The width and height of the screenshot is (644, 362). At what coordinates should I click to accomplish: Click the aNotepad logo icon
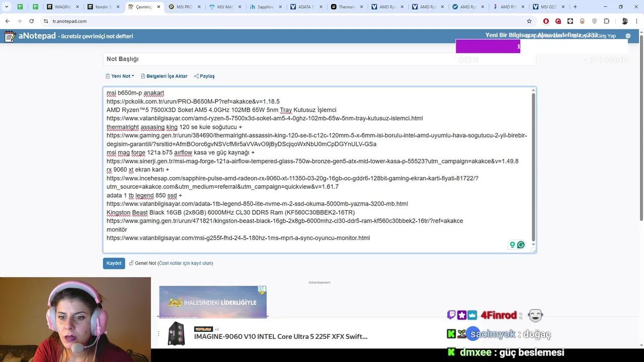click(10, 36)
